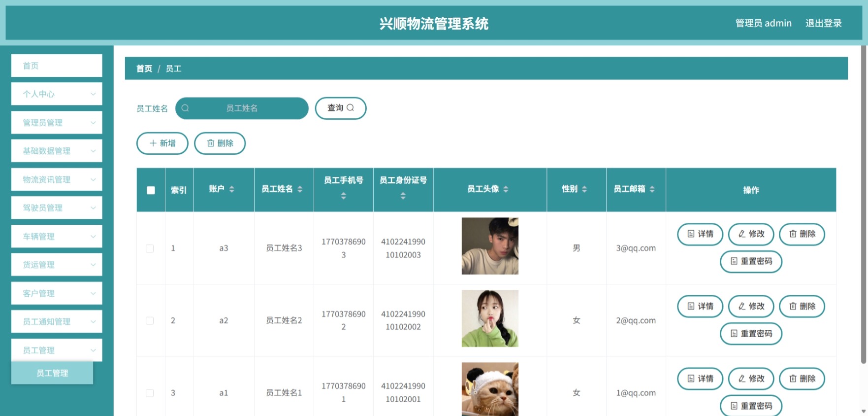
Task: Click avatar photo of 员工姓名2
Action: coord(490,318)
